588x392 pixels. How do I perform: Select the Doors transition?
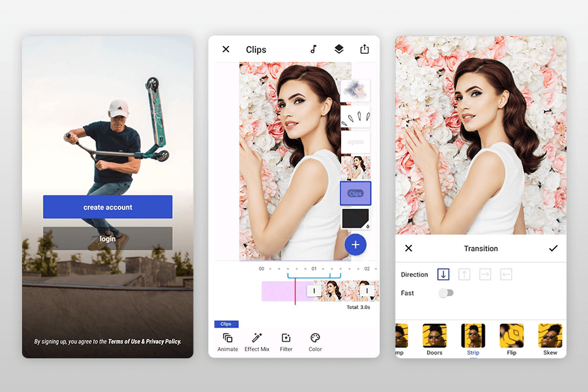[x=434, y=336]
